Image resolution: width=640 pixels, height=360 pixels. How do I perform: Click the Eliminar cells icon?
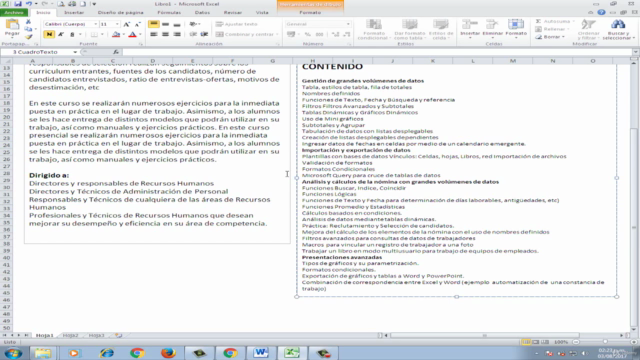click(x=492, y=24)
